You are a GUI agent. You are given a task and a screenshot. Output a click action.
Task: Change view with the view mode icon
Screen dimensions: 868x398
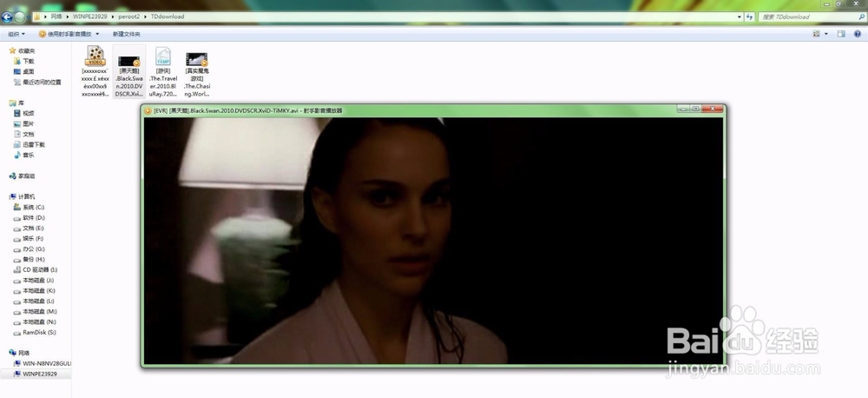pos(816,34)
